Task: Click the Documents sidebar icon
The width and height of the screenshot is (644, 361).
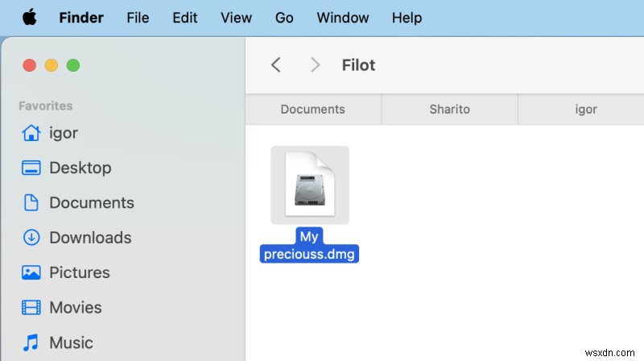Action: click(x=31, y=203)
